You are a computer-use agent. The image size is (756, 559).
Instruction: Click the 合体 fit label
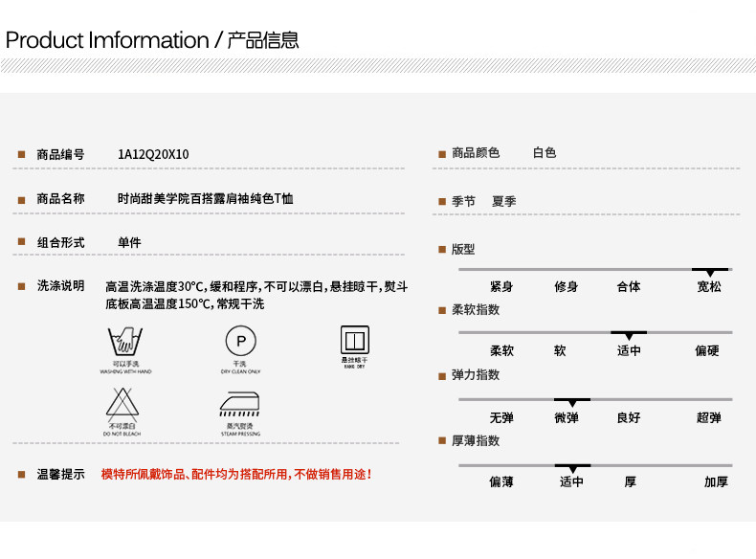[629, 286]
